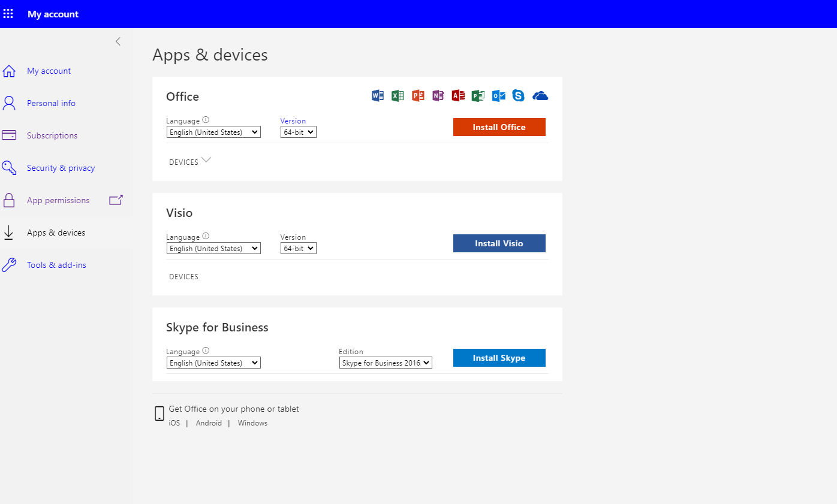
Task: Click the lock icon for App permissions
Action: tap(9, 200)
